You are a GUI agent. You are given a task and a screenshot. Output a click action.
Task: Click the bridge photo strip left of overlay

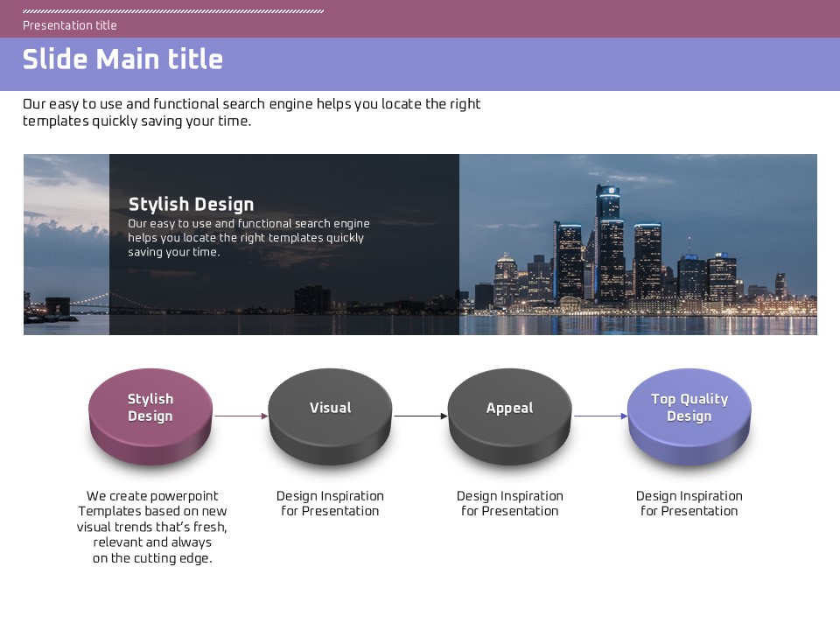(x=66, y=245)
